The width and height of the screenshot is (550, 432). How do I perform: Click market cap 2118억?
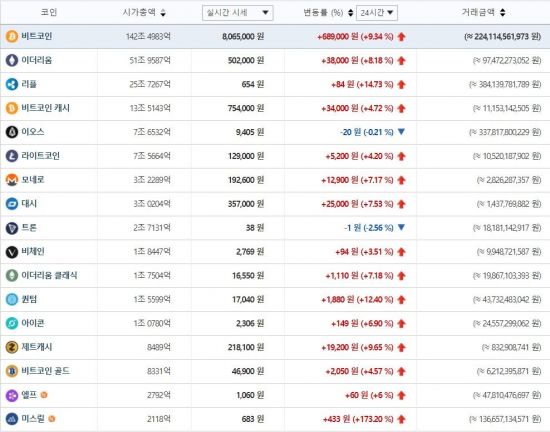click(159, 419)
